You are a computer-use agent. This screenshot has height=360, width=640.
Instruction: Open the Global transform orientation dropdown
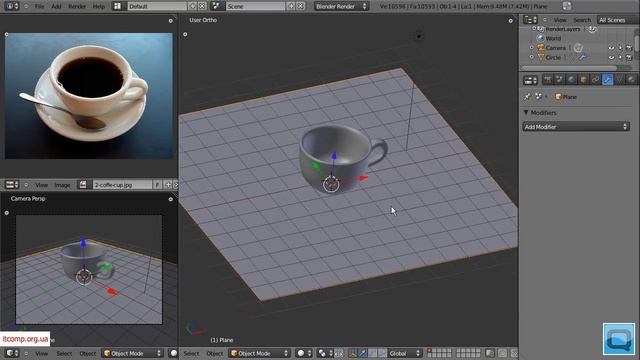405,353
